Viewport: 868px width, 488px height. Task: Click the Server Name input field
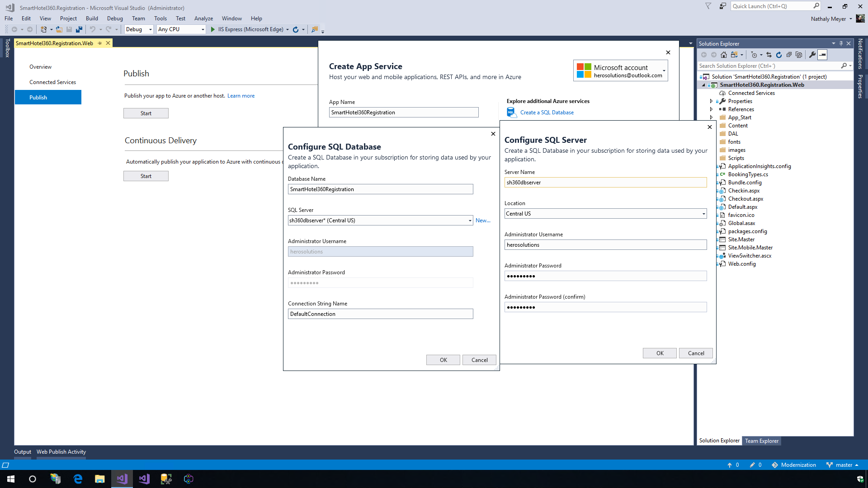[605, 183]
